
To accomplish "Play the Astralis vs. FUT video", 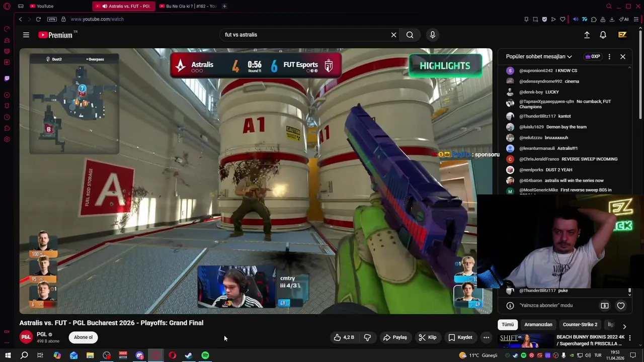I will click(x=256, y=181).
